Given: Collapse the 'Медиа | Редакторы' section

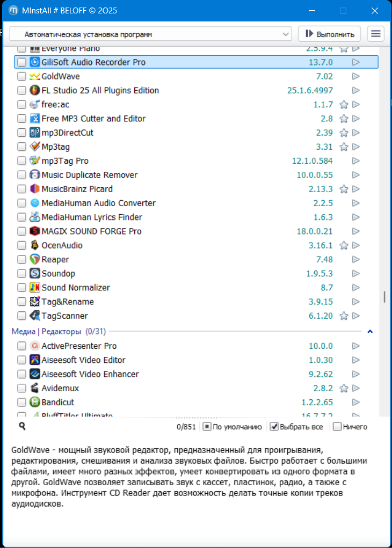Looking at the screenshot, I should click(x=370, y=332).
